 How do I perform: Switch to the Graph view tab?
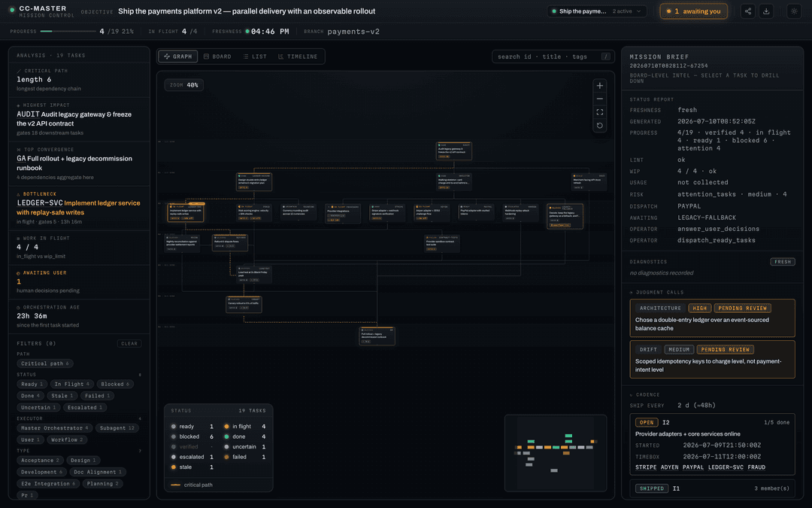click(x=178, y=56)
